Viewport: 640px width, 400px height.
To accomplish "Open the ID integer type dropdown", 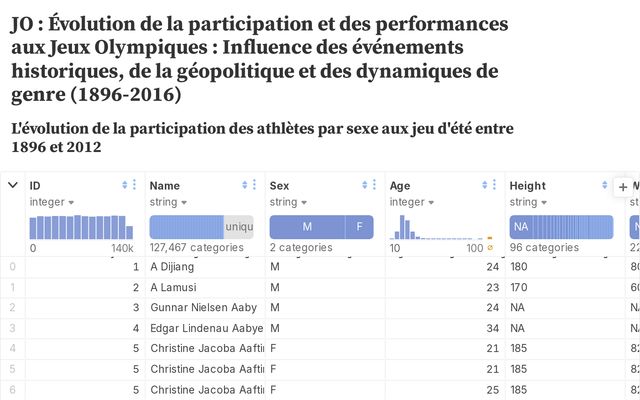I will 52,202.
